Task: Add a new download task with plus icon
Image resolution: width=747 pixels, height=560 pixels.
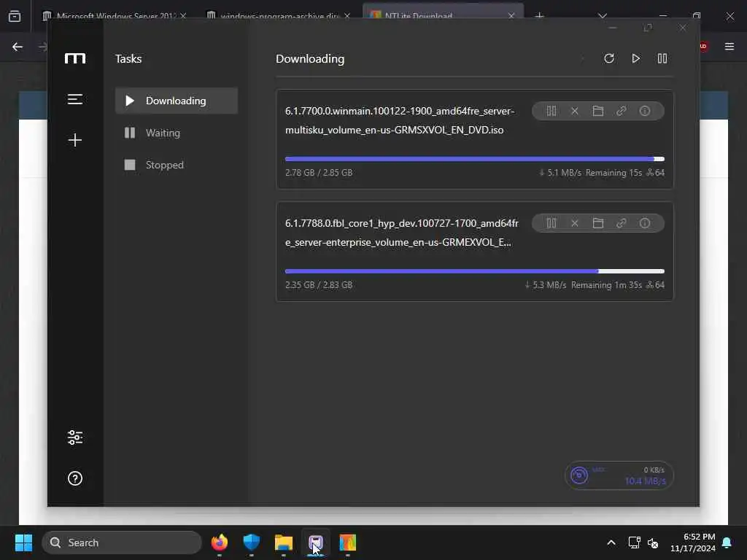Action: tap(75, 140)
